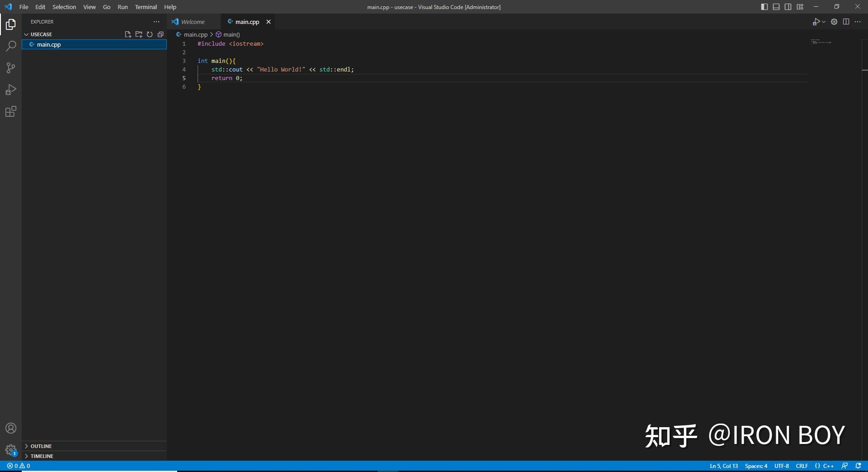
Task: Switch to the Welcome tab
Action: click(193, 21)
